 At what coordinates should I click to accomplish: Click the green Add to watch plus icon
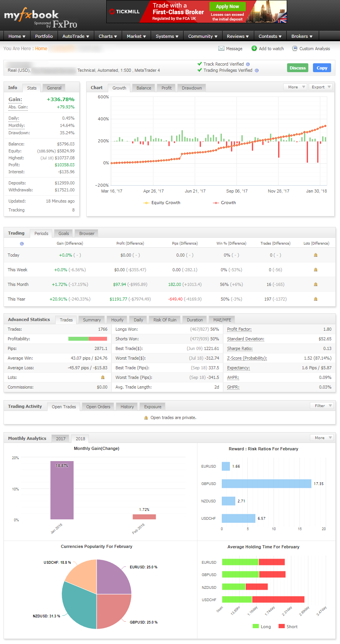pos(254,49)
